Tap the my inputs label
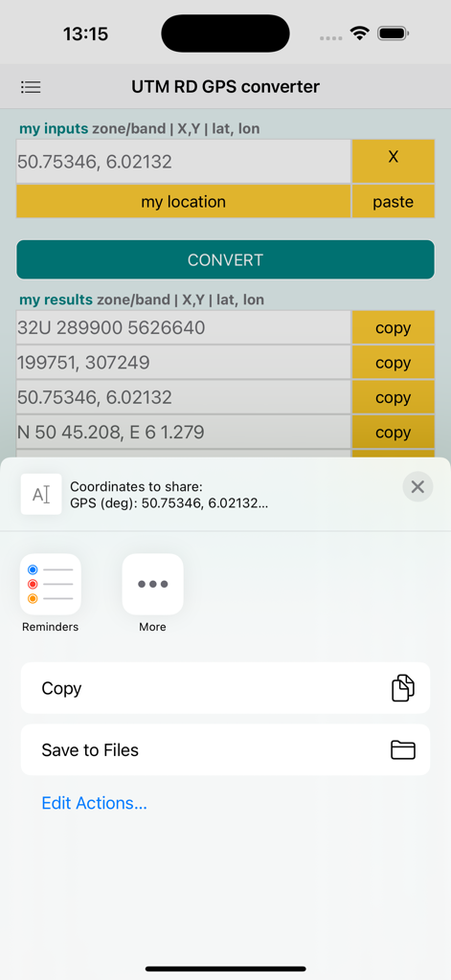The image size is (451, 980). 54,129
